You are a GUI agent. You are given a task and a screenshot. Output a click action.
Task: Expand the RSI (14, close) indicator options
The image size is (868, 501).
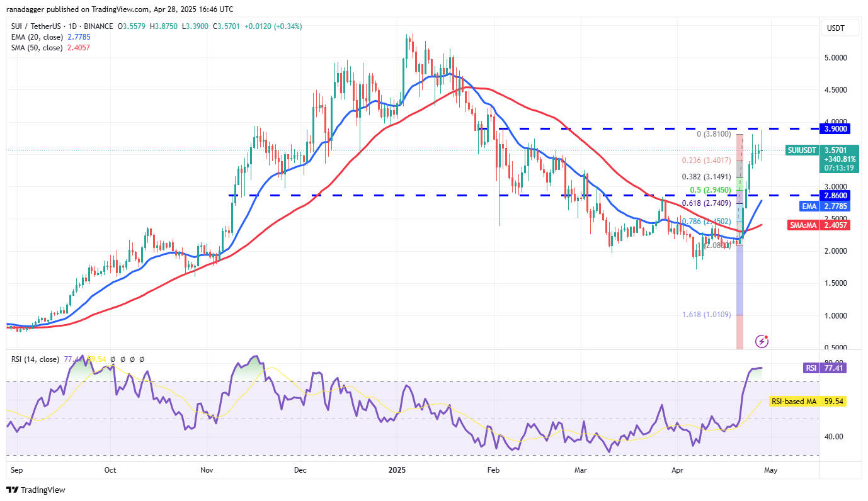click(35, 359)
